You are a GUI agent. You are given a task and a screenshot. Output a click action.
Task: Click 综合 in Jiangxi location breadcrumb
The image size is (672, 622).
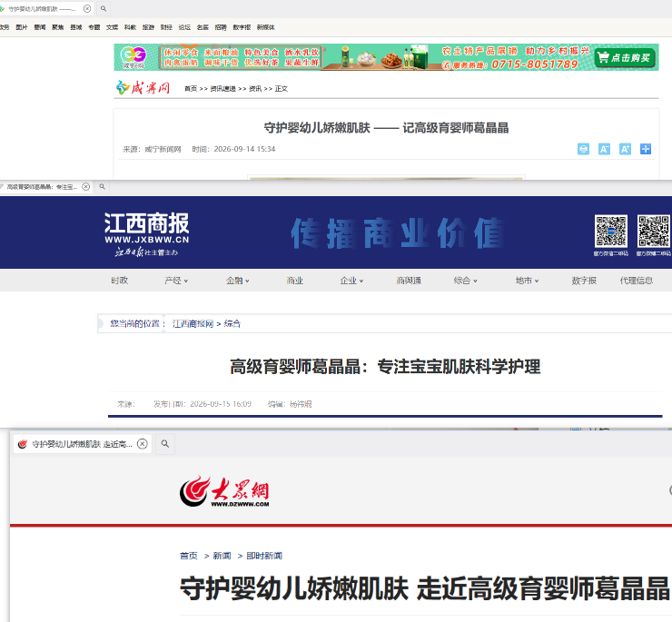232,323
